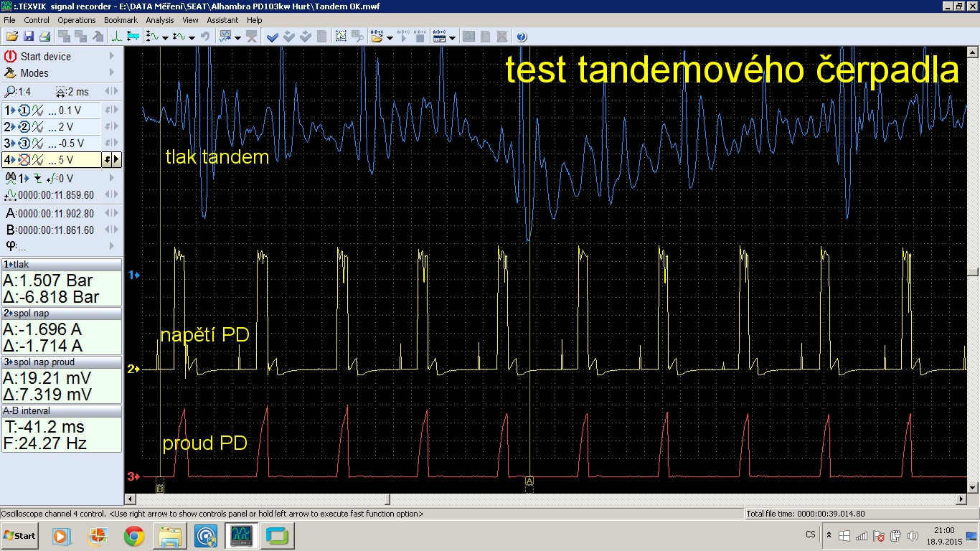
Task: Click the horizontal waveform scale tool icon
Action: pos(179,37)
